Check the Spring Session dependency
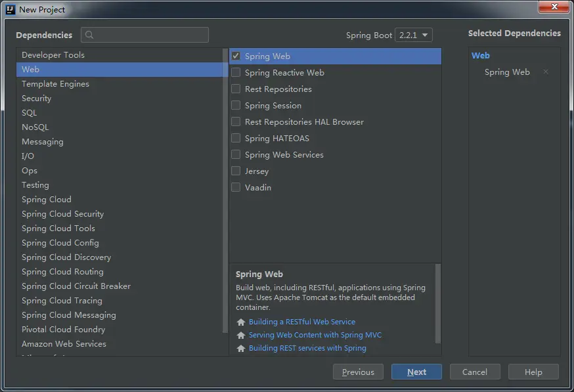This screenshot has width=574, height=392. [x=236, y=106]
